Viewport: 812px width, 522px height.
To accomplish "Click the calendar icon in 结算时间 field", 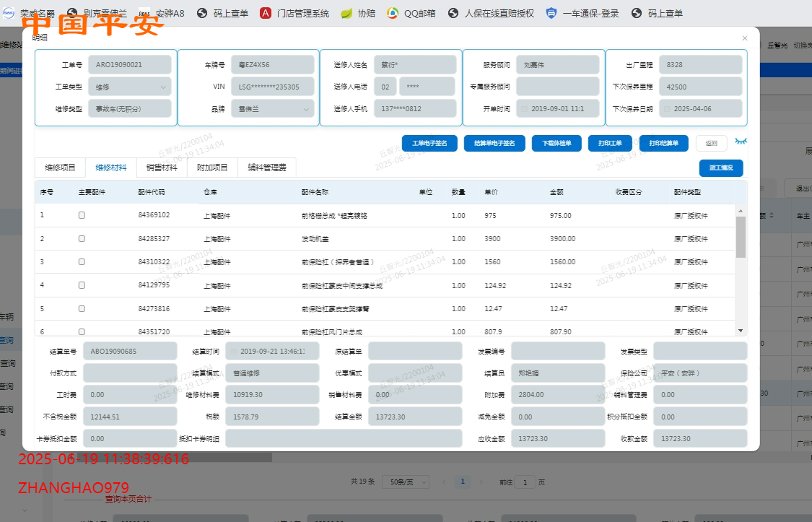I will pos(234,351).
